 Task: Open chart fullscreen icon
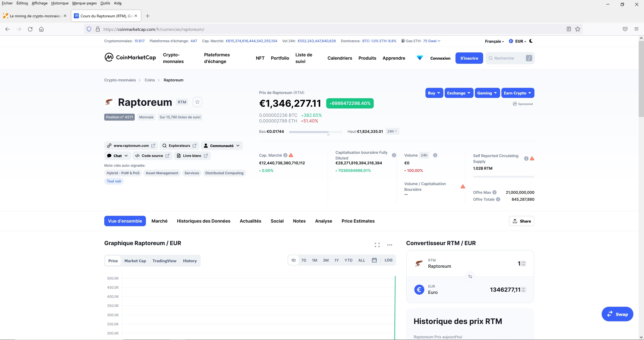click(377, 245)
